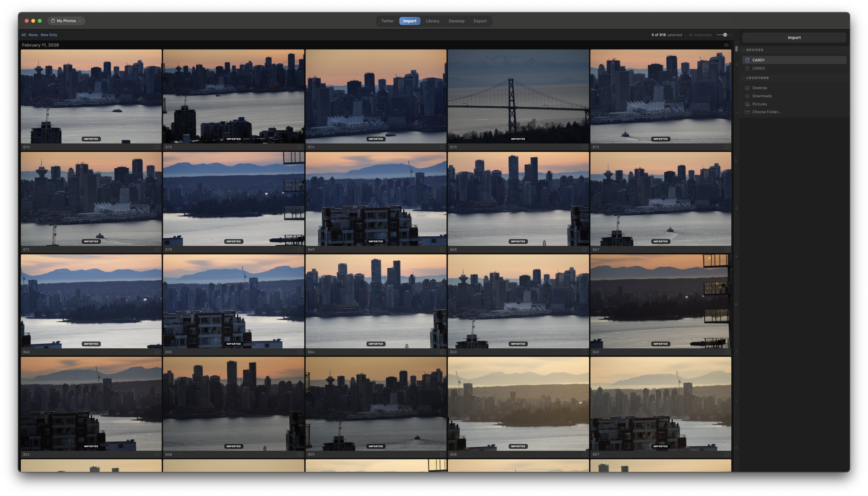This screenshot has width=868, height=496.
Task: Click the catalog icon beside My Photos
Action: (53, 21)
